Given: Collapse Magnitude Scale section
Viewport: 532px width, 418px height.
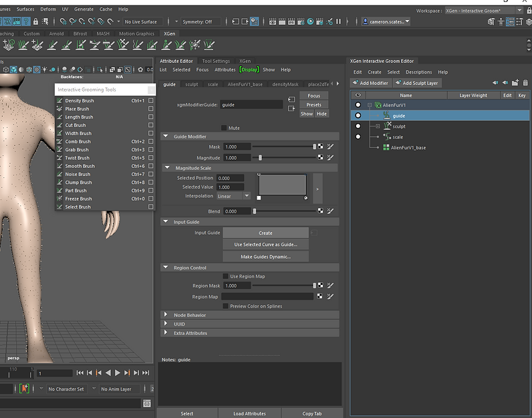Looking at the screenshot, I should coord(167,168).
